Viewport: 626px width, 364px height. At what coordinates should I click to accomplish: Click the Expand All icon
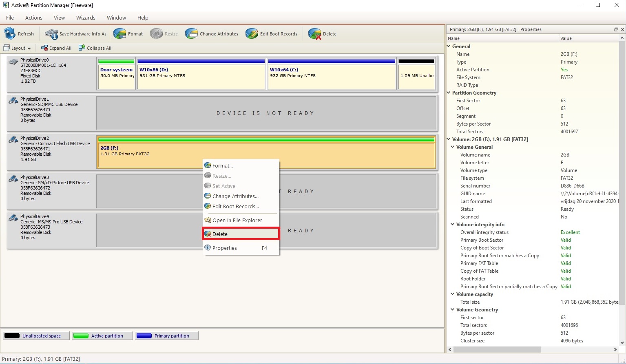[x=44, y=48]
